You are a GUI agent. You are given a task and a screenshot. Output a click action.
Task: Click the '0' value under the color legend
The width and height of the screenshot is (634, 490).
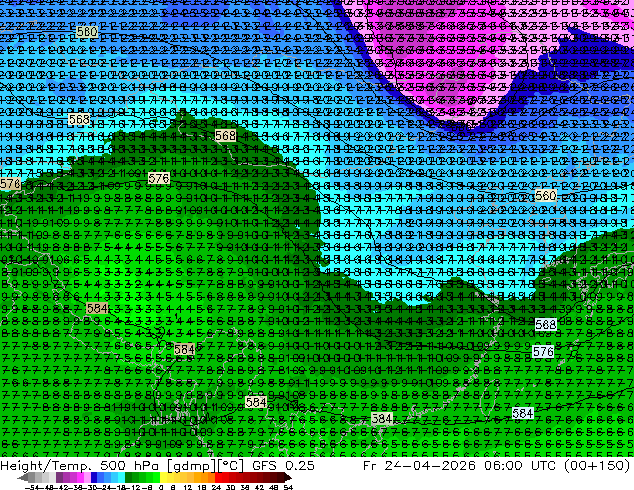[161, 487]
